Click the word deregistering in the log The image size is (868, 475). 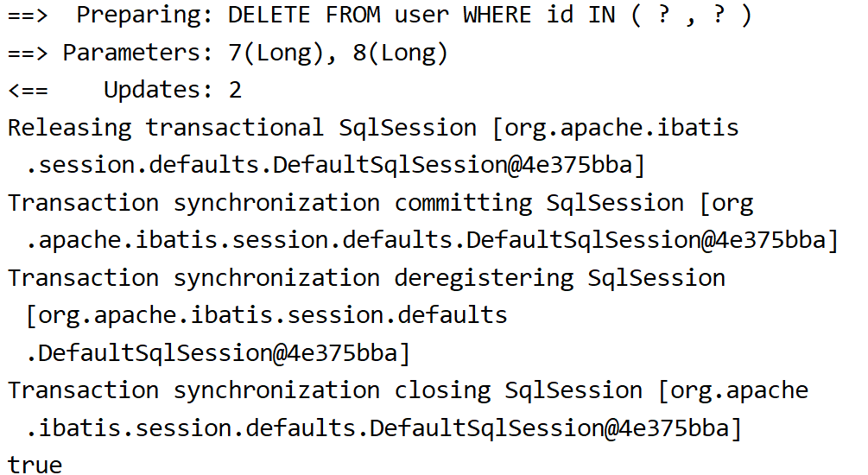[x=484, y=278]
